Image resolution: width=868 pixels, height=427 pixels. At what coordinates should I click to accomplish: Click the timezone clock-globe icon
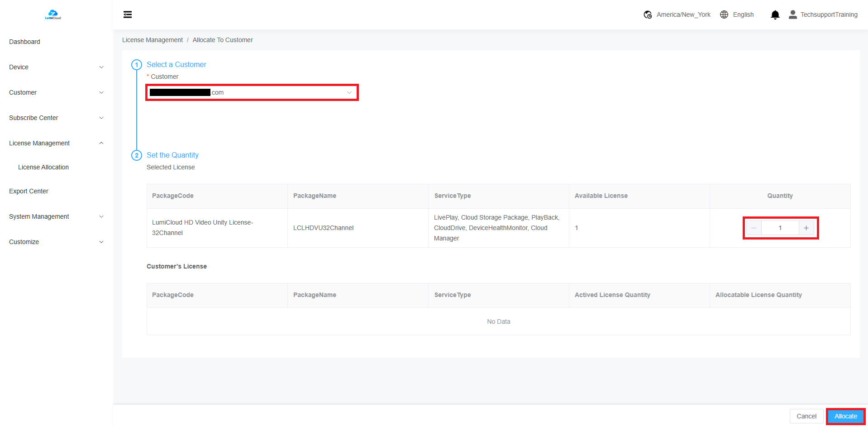point(648,14)
